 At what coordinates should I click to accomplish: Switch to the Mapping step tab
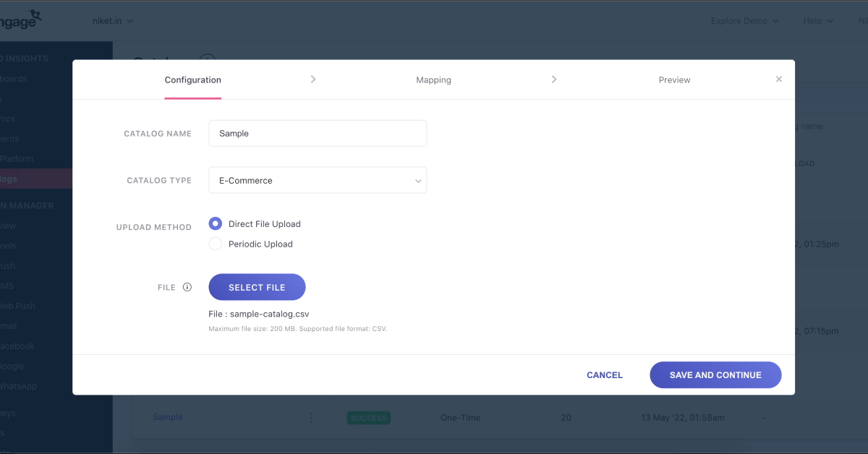tap(433, 80)
